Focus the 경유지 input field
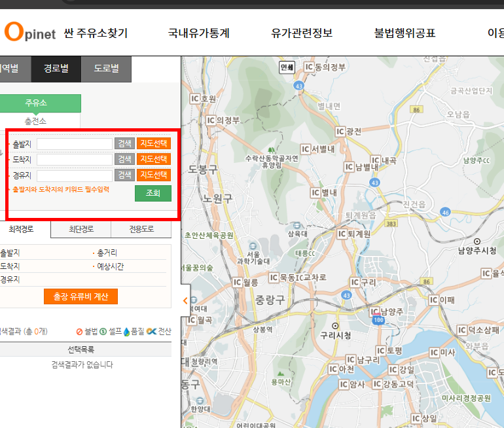Screen dimensions: 504x428 pos(75,175)
